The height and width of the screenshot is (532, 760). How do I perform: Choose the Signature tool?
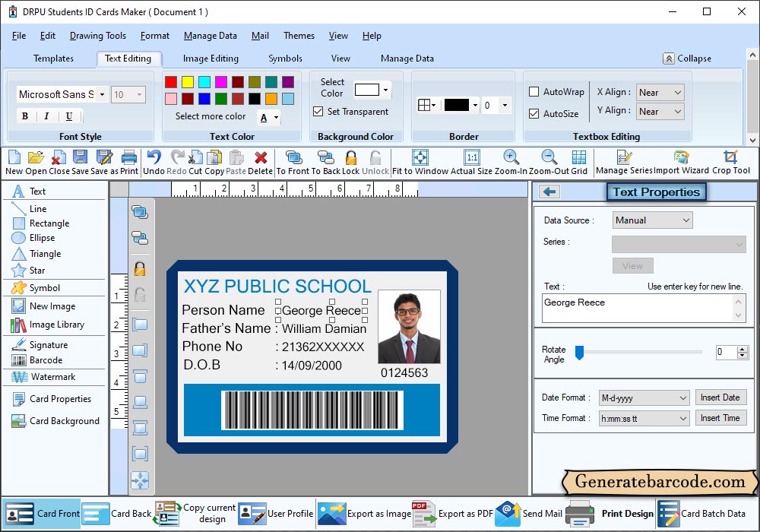40,344
